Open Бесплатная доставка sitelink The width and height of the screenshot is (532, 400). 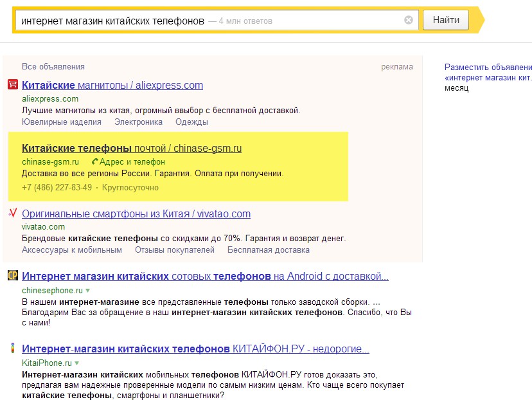(269, 250)
